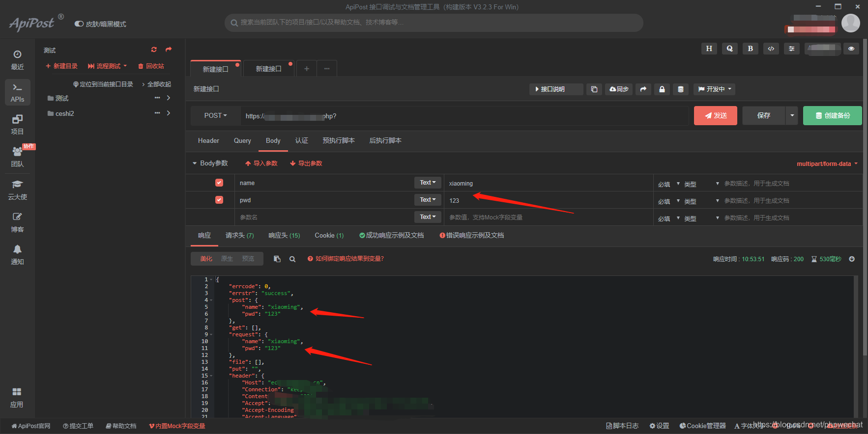Click the refresh icon next to 测试 project
Screen dimensions: 868x434
click(x=154, y=50)
